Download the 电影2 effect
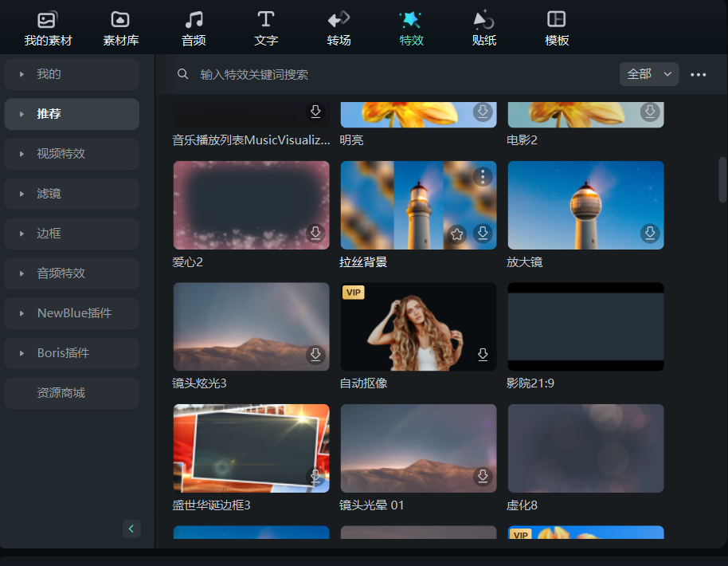The height and width of the screenshot is (566, 728). [x=650, y=112]
